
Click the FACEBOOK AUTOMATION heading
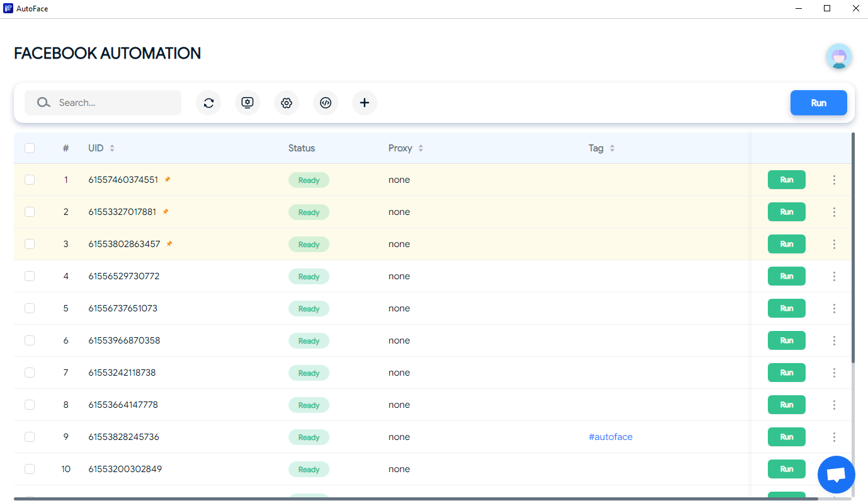[x=108, y=54]
